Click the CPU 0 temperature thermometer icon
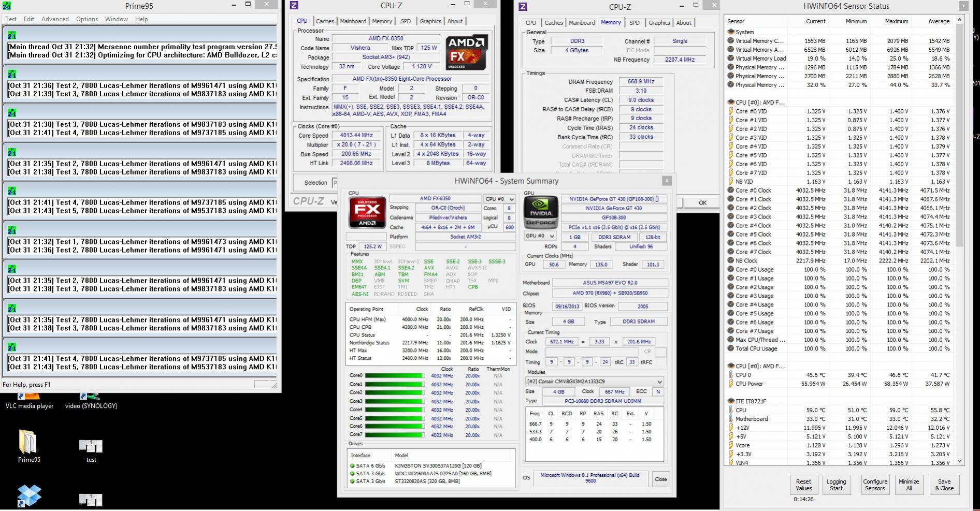The width and height of the screenshot is (980, 511). click(731, 375)
